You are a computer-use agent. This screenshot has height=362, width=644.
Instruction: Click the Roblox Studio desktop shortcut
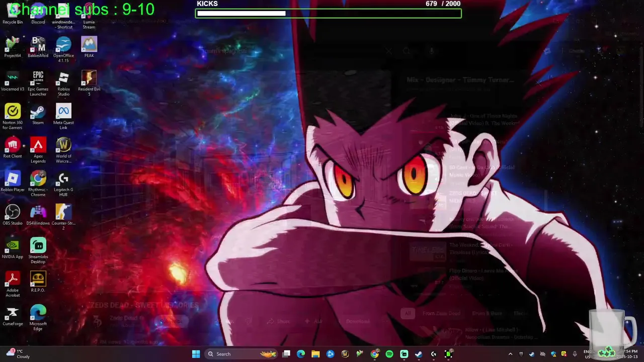[x=63, y=83]
